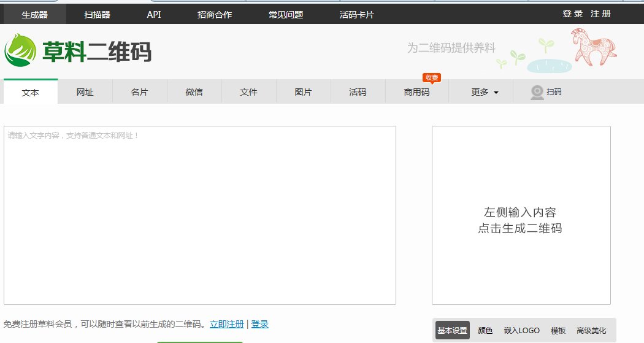Open the 嵌入LOGO settings tab
Viewport: 644px width, 343px height.
tap(521, 330)
